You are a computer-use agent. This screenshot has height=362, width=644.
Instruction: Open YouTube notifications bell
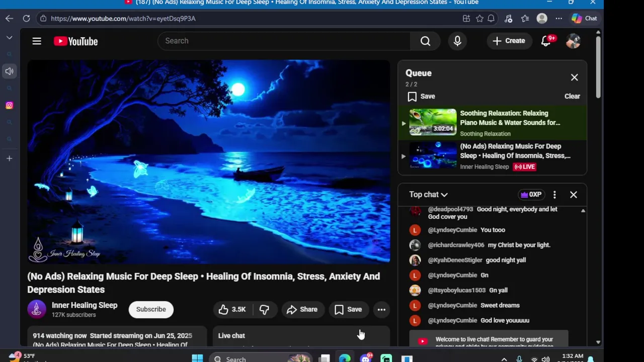[x=546, y=41]
